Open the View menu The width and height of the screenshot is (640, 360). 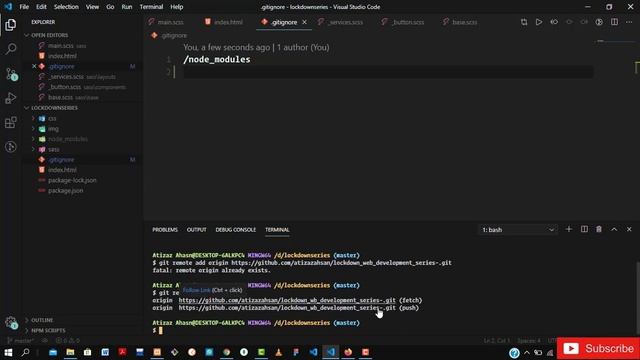click(x=92, y=7)
